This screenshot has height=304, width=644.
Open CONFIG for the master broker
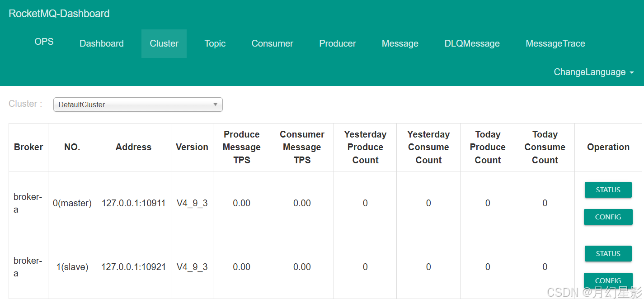(x=608, y=217)
